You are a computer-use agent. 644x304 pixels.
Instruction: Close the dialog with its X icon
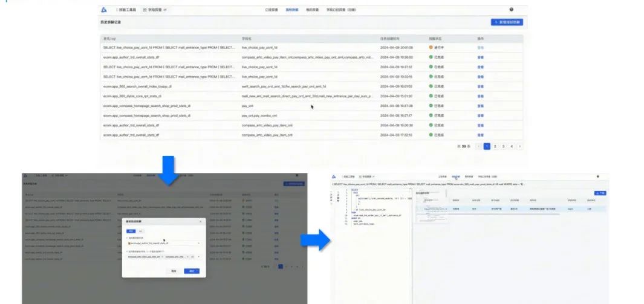[200, 222]
